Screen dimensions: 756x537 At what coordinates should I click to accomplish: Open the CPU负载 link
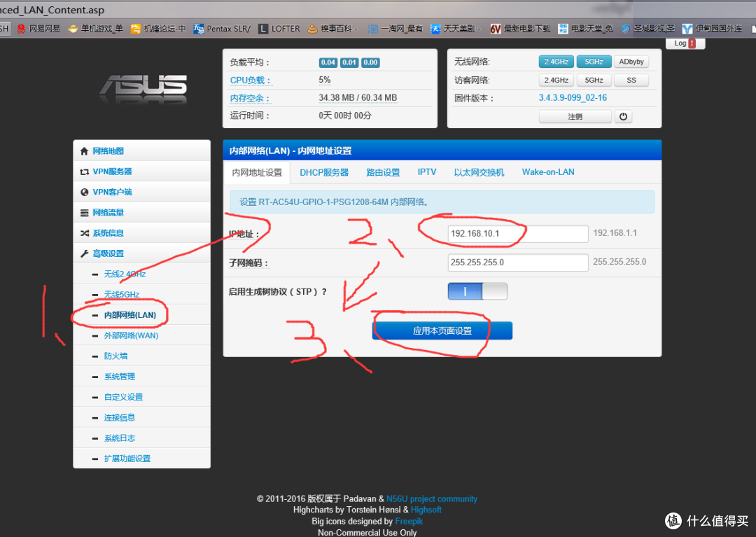click(250, 81)
